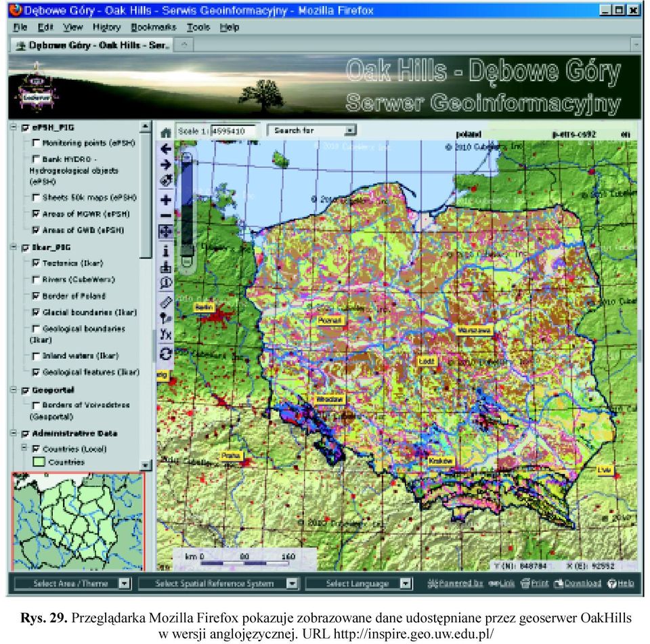Collapse the Countries (Local) legend node
The width and height of the screenshot is (650, 644).
click(x=24, y=448)
